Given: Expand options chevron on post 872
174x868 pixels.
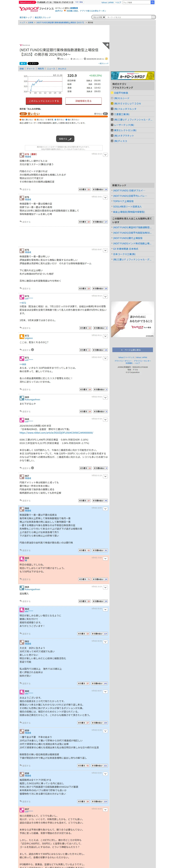Looking at the screenshot, I should (x=105, y=336).
